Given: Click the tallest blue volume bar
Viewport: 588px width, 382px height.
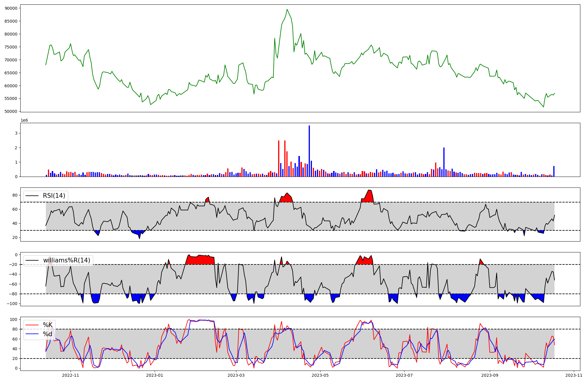Looking at the screenshot, I should (309, 150).
